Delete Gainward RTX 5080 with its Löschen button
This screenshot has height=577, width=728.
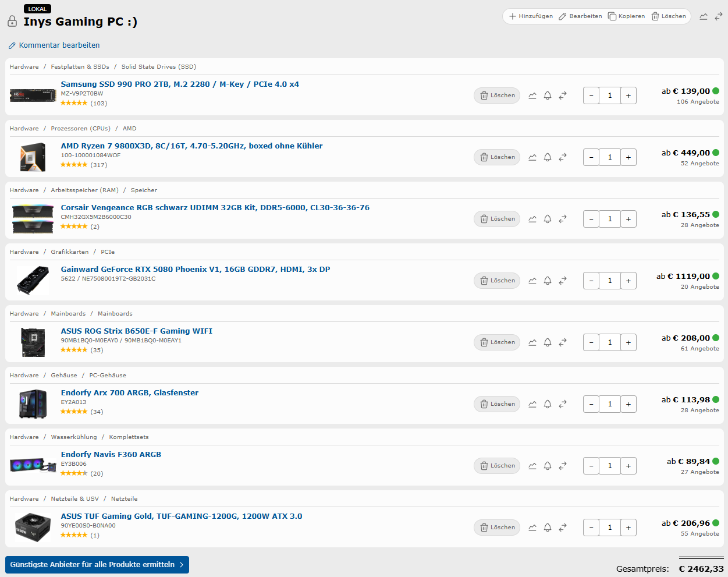[497, 281]
